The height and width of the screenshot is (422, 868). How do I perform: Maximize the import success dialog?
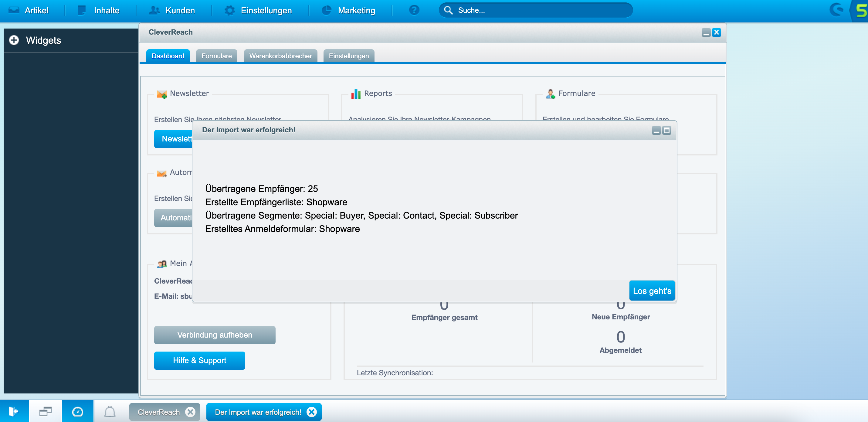point(666,131)
